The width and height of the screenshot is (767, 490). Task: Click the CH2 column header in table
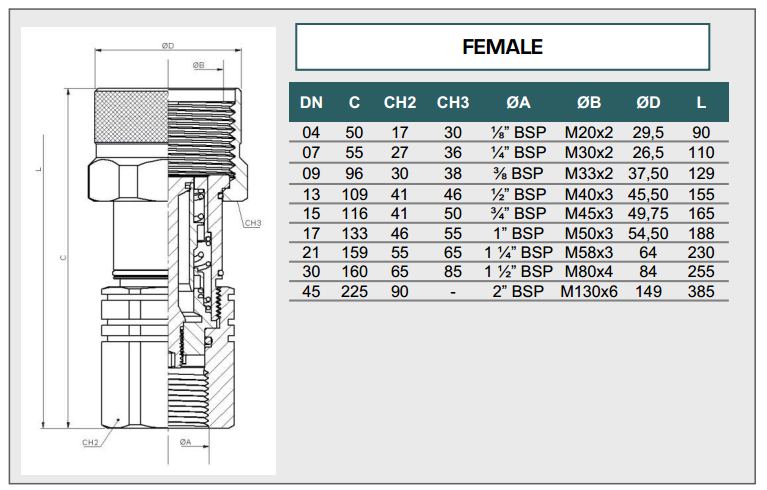pyautogui.click(x=400, y=102)
